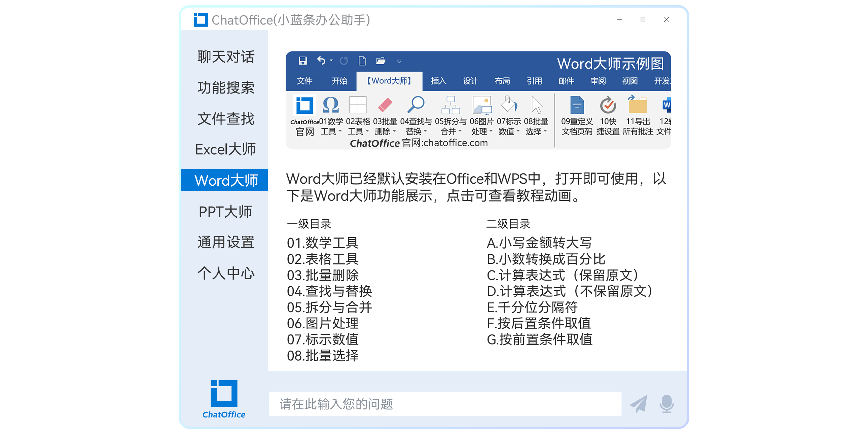The height and width of the screenshot is (434, 868).
Task: Switch to Excel大师 in the sidebar
Action: [225, 149]
